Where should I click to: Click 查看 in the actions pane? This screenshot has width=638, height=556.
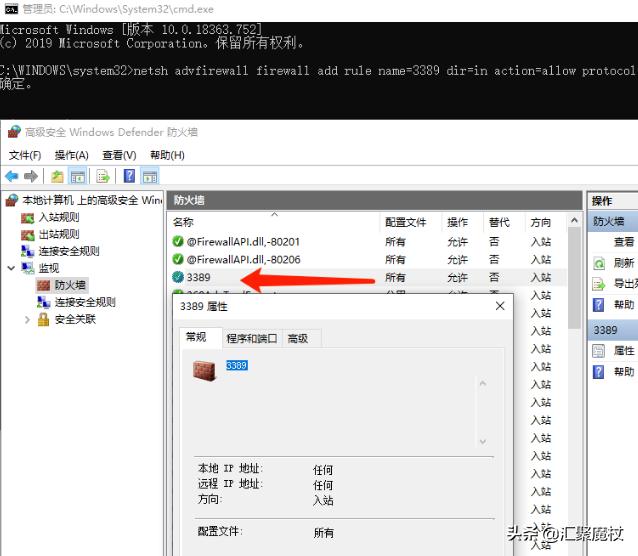624,242
